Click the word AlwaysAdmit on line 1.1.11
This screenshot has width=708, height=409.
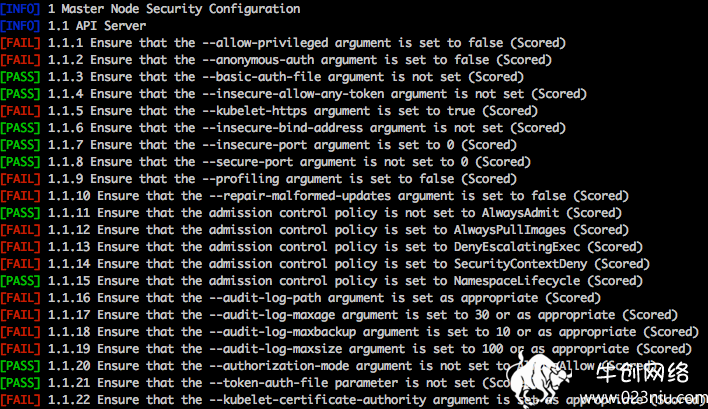click(x=520, y=213)
